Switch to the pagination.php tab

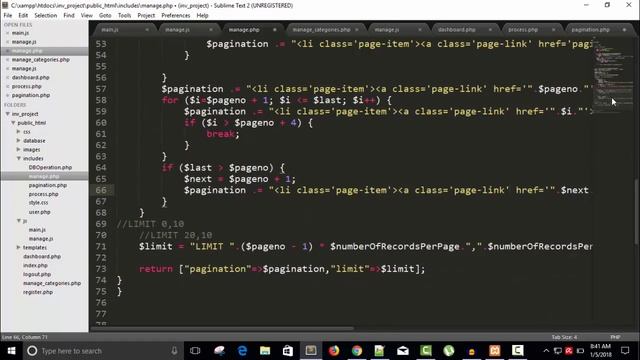[x=590, y=30]
